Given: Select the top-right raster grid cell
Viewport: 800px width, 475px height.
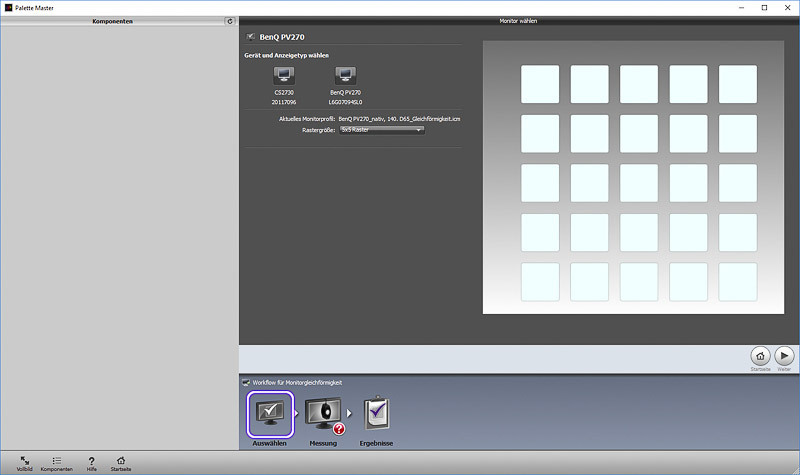Looking at the screenshot, I should point(737,84).
